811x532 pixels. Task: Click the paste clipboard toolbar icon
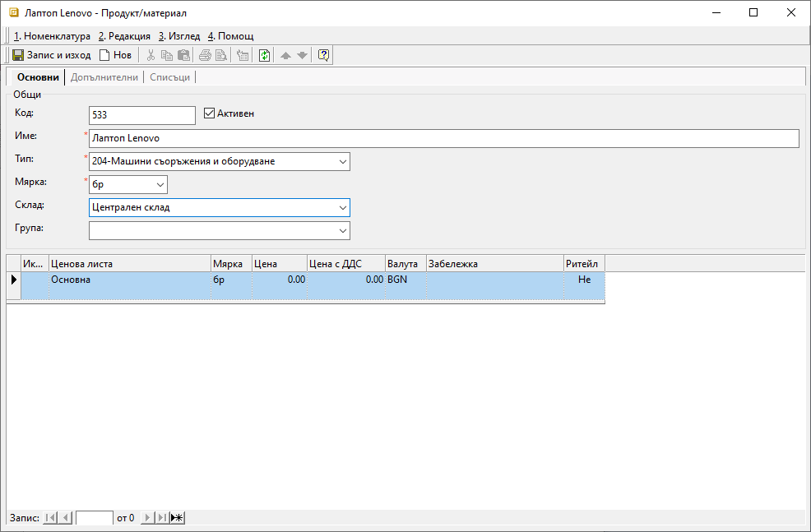[x=184, y=55]
